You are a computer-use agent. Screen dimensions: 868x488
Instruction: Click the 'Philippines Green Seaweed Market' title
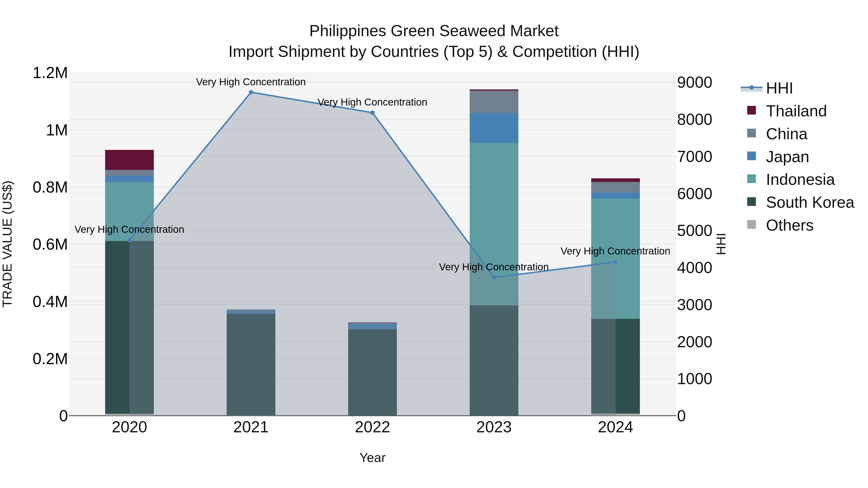point(434,31)
